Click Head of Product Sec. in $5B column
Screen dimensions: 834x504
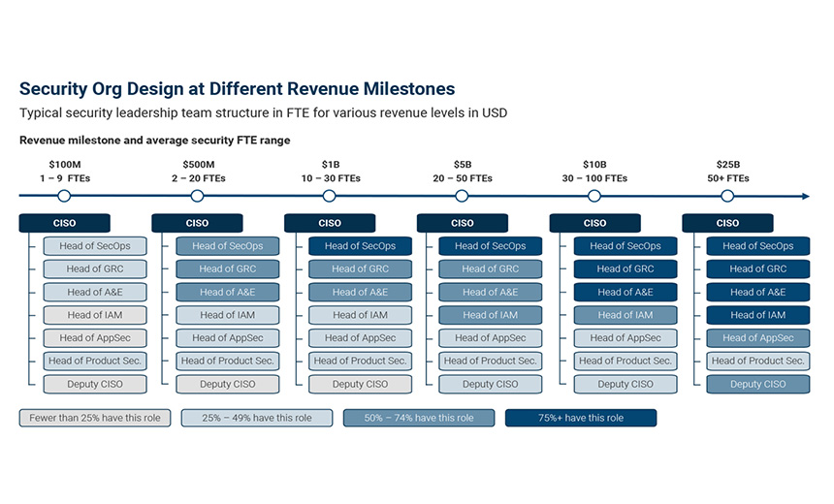[x=491, y=361]
